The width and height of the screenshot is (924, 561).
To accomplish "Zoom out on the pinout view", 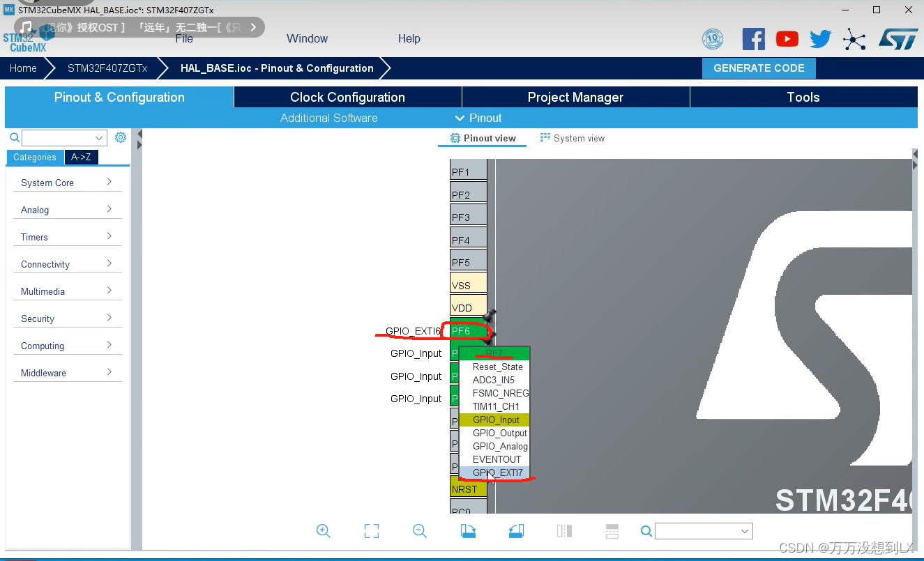I will coord(419,530).
